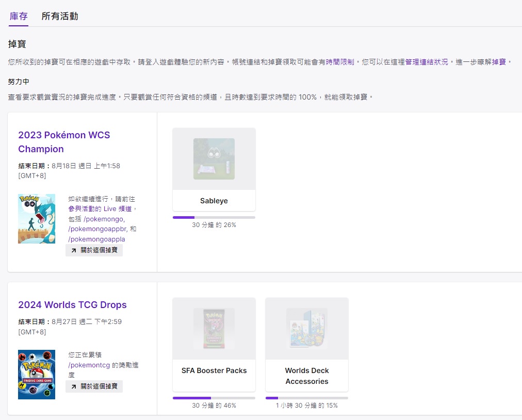522x420 pixels.
Task: Click the Worlds Deck Accessories 15% progress bar
Action: (307, 398)
